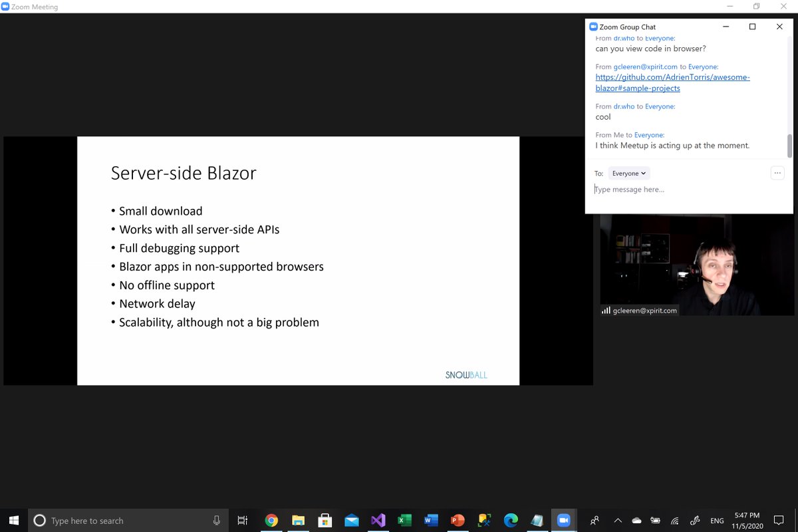Switch to Word in the taskbar
798x532 pixels.
(x=431, y=521)
